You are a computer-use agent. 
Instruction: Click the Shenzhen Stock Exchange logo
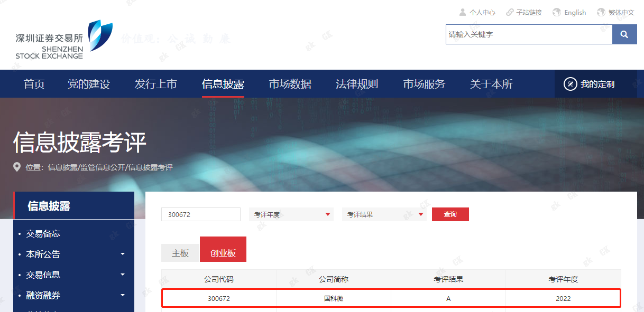(58, 38)
